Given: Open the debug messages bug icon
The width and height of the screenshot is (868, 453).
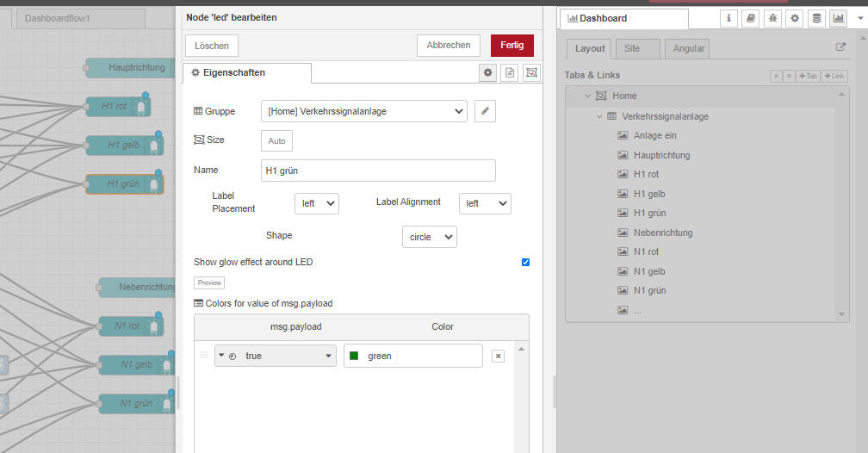Looking at the screenshot, I should pos(772,18).
